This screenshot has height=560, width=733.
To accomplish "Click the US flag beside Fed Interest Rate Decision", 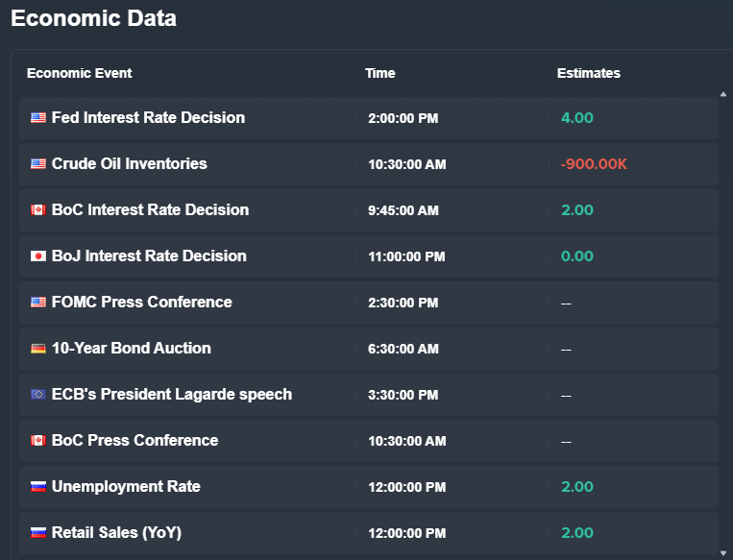I will [38, 117].
